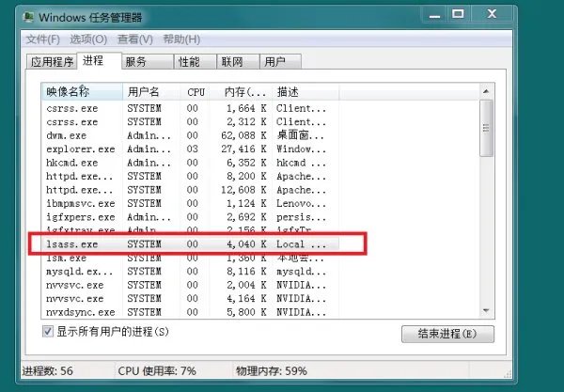The height and width of the screenshot is (392, 564).
Task: Switch to the 应用程序 tab
Action: point(52,62)
